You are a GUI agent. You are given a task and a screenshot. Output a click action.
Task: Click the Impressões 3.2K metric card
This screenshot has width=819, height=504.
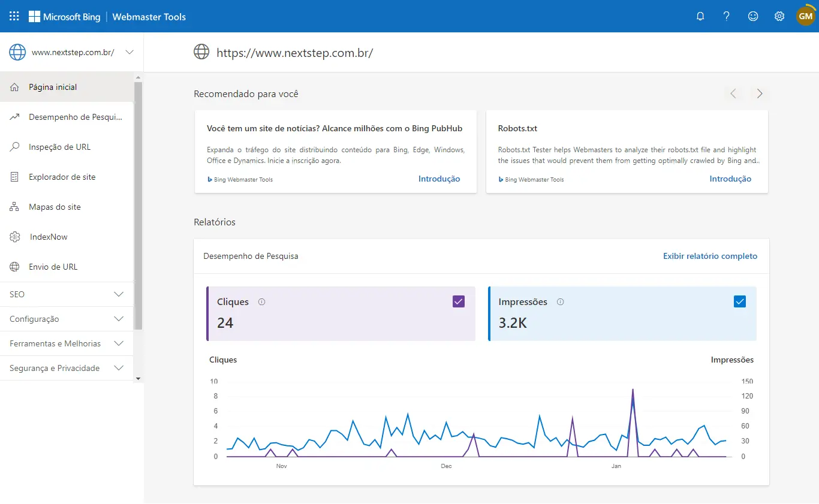pyautogui.click(x=622, y=313)
